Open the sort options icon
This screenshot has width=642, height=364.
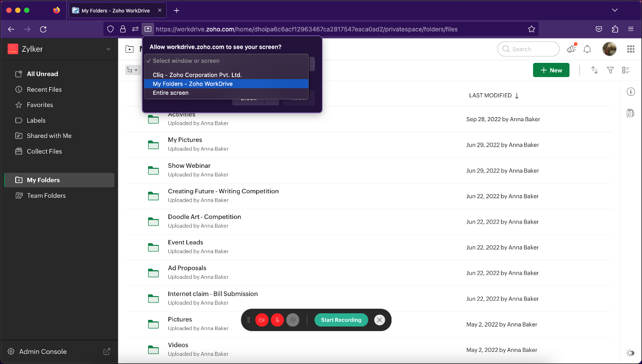point(594,70)
